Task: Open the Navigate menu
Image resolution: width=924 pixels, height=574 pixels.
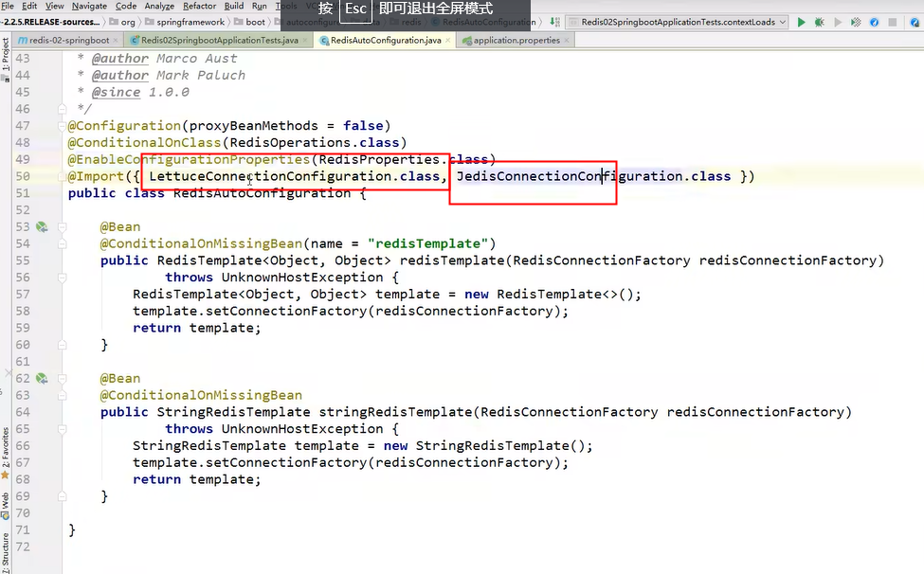Action: (x=90, y=6)
